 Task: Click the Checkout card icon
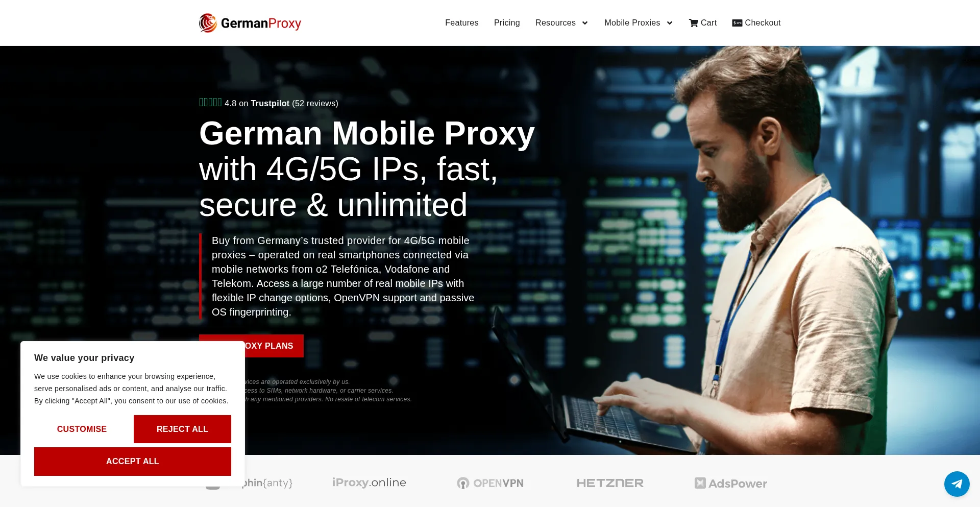[737, 23]
